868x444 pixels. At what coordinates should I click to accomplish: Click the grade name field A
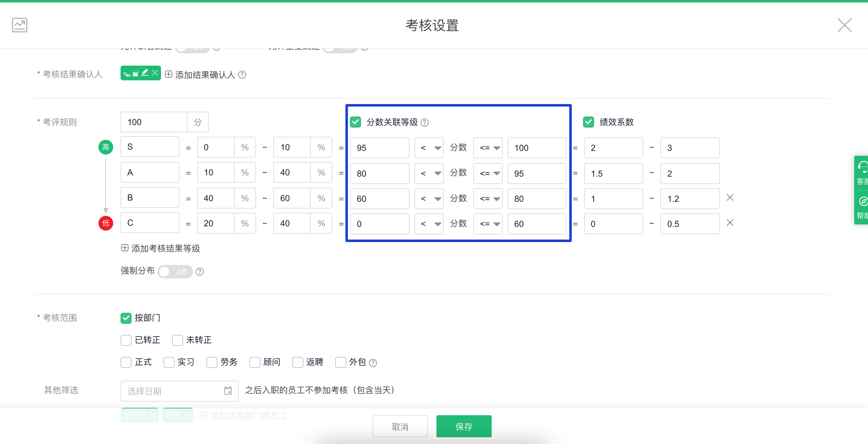tap(150, 173)
